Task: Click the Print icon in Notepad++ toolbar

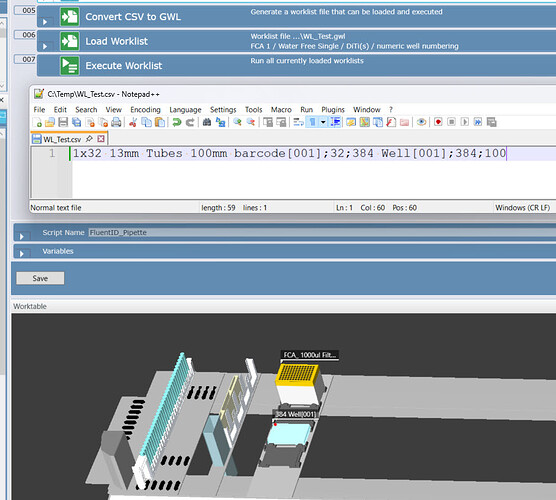Action: (x=116, y=122)
